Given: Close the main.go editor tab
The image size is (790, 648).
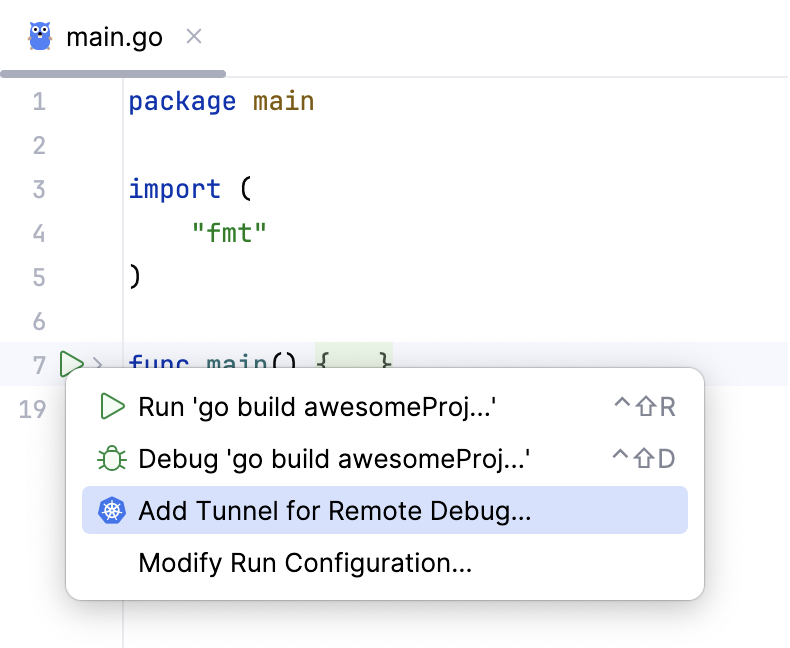Looking at the screenshot, I should click(194, 37).
